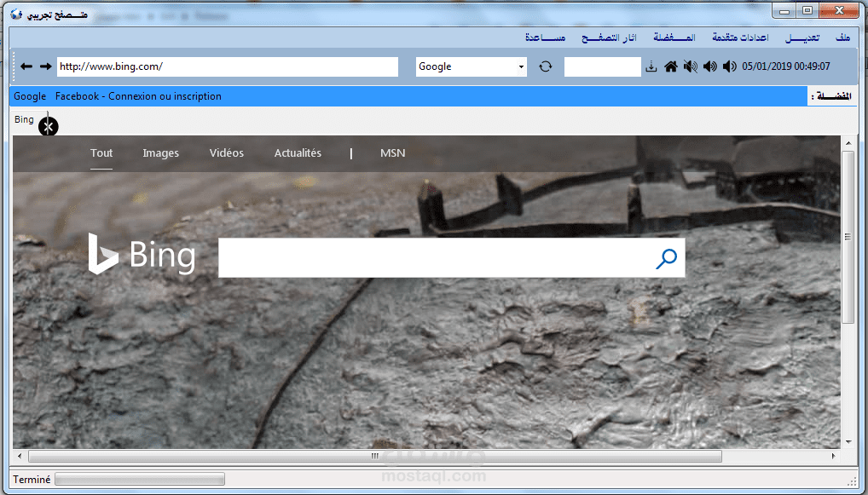Reload the page with the refresh icon

[x=545, y=66]
